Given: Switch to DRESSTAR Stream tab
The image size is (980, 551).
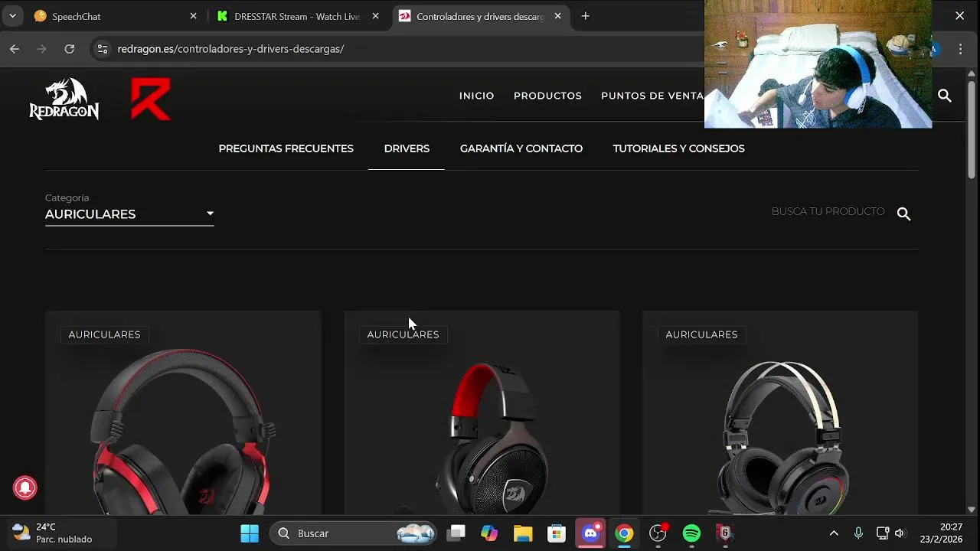Looking at the screenshot, I should click(297, 16).
